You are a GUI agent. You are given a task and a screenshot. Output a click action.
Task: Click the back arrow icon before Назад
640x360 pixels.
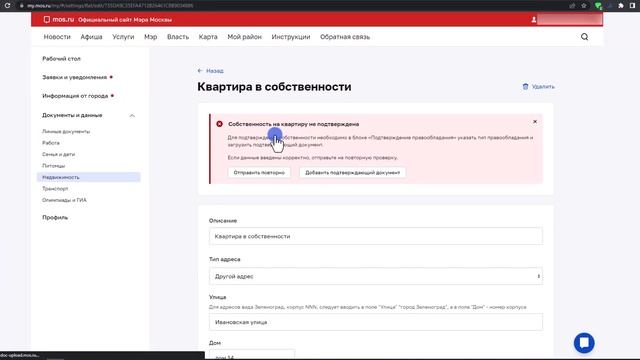(200, 71)
